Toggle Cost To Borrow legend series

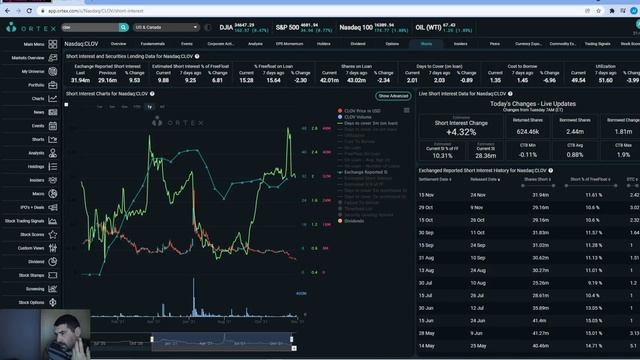(356, 141)
